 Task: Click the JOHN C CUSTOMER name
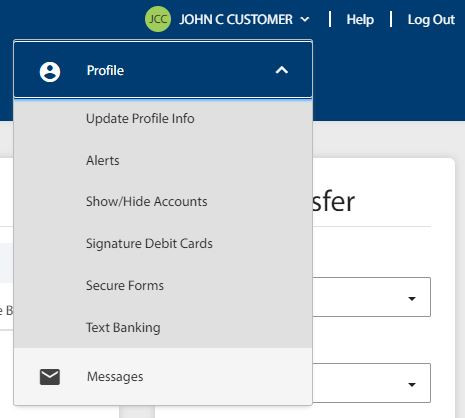(x=236, y=19)
